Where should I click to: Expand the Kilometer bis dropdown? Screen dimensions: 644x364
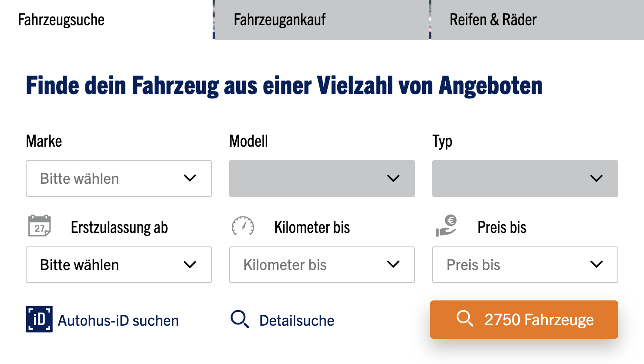(322, 265)
